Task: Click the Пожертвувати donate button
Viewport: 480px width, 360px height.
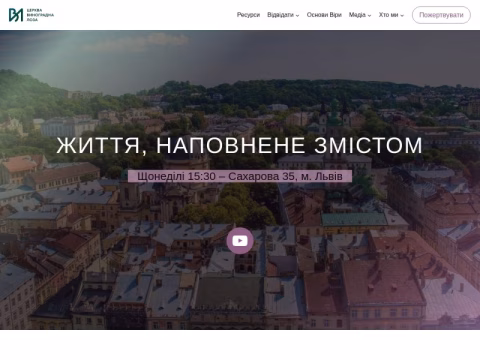Action: (x=441, y=15)
